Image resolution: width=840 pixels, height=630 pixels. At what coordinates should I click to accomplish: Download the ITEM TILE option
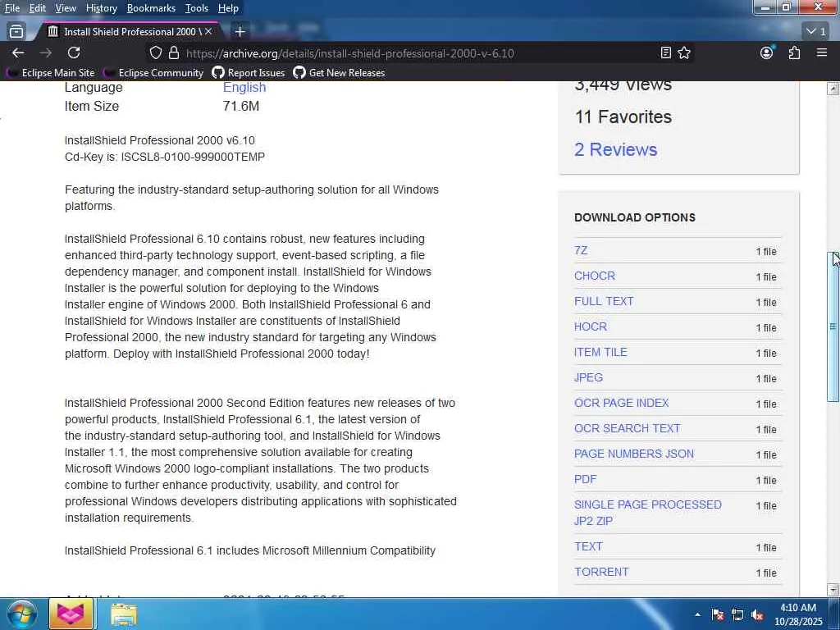[x=600, y=352]
